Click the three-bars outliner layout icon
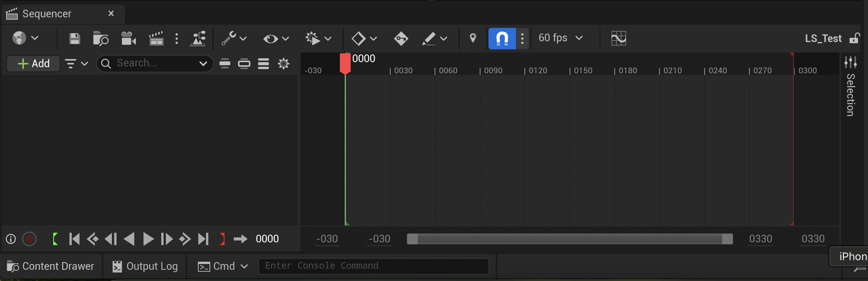 [x=263, y=63]
